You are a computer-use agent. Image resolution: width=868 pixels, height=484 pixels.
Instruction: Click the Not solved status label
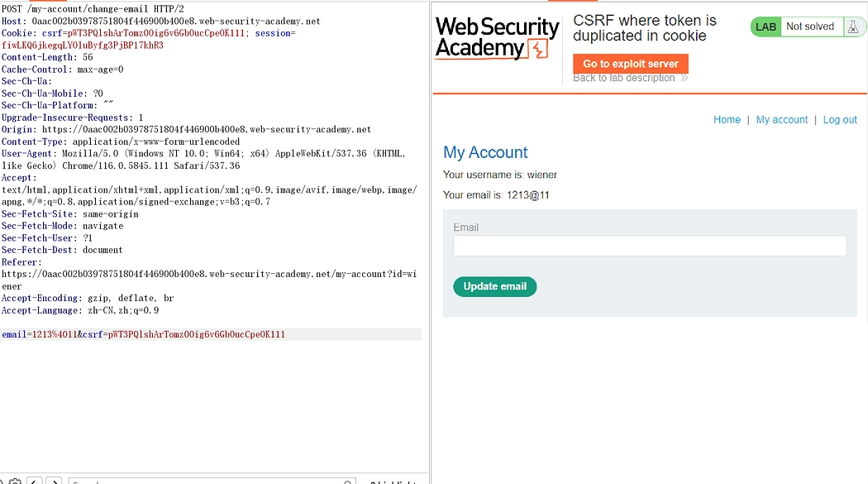(809, 26)
